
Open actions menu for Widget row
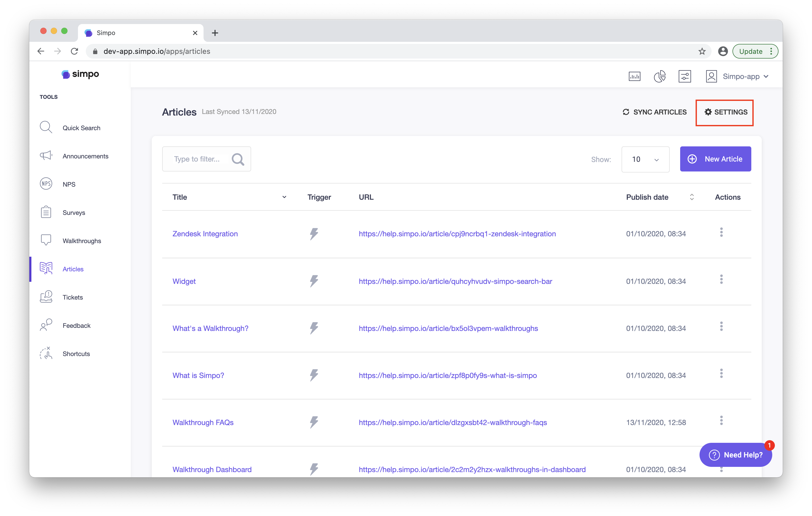tap(721, 279)
